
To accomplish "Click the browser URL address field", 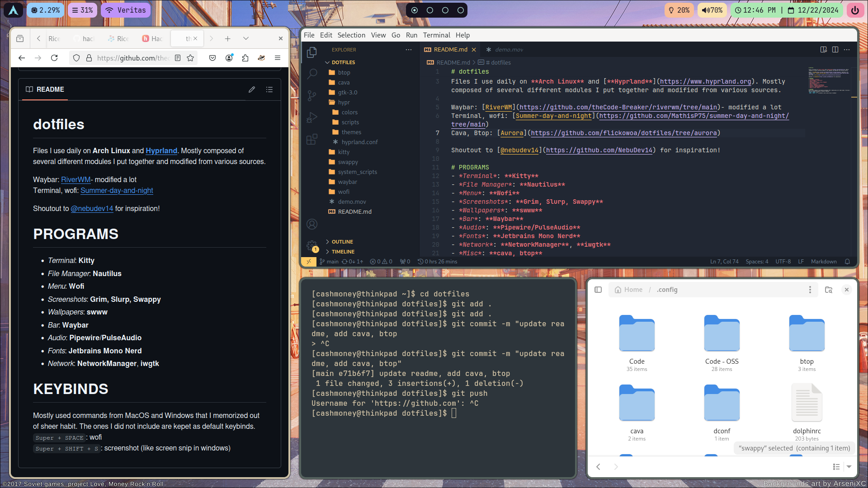I will 133,58.
